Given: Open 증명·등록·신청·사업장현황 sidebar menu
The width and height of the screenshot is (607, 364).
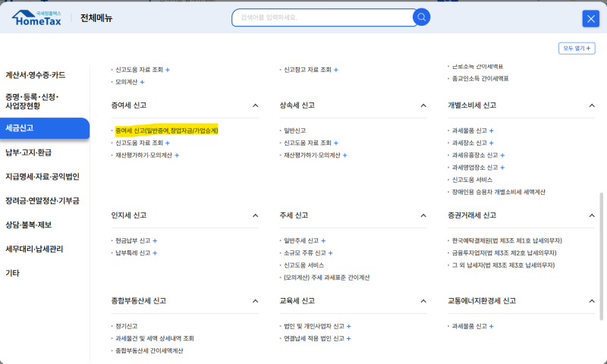Looking at the screenshot, I should tap(32, 102).
